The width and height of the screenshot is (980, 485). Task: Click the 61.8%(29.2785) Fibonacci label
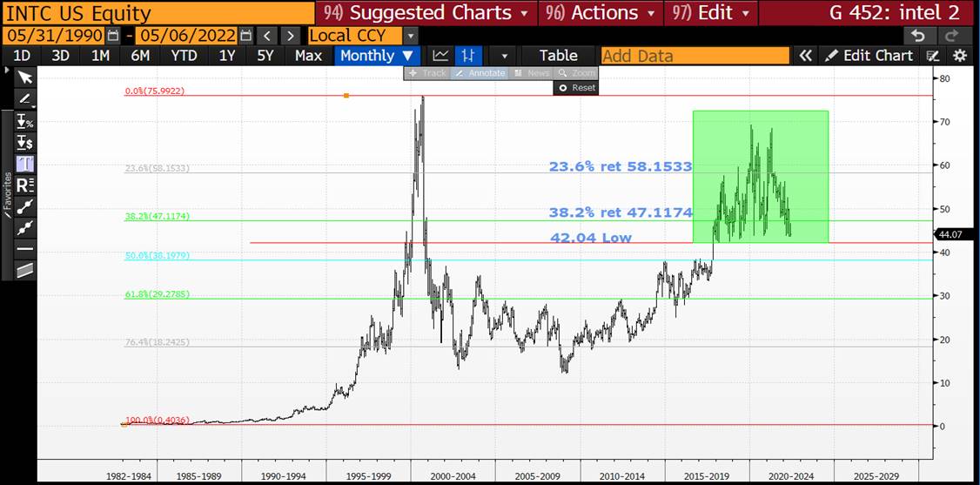(x=157, y=293)
